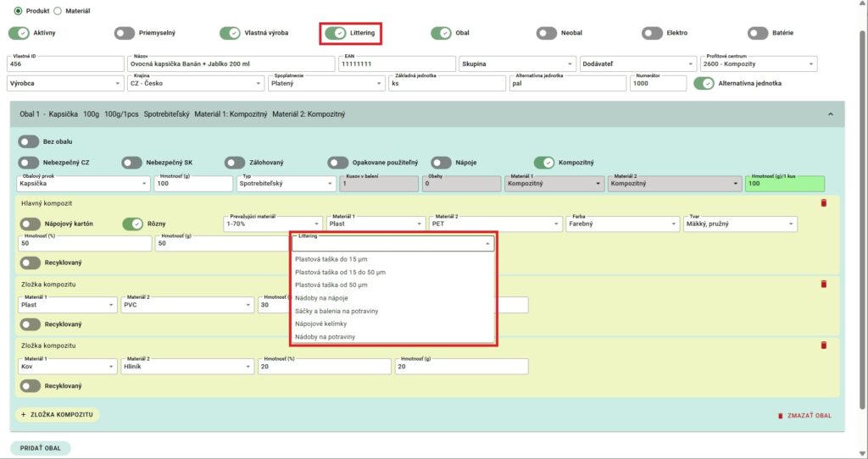Delete the Hlavný kompozit section with trash icon

point(823,202)
